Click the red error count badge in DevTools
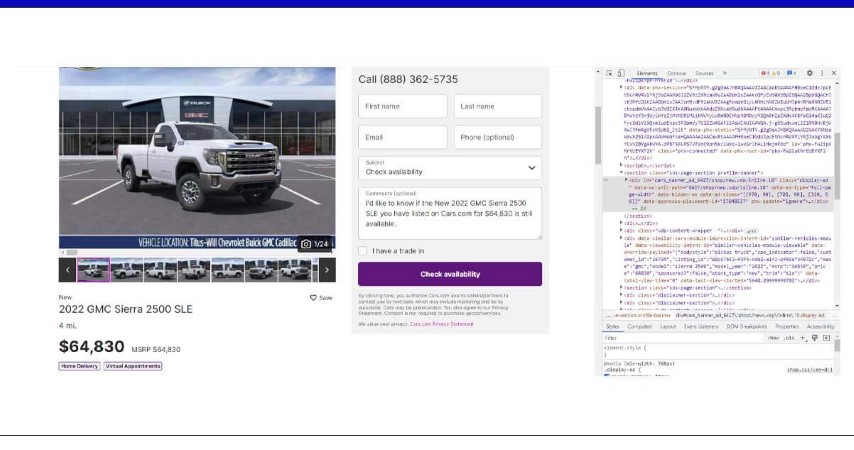Viewport: 854px width, 450px height. click(765, 73)
